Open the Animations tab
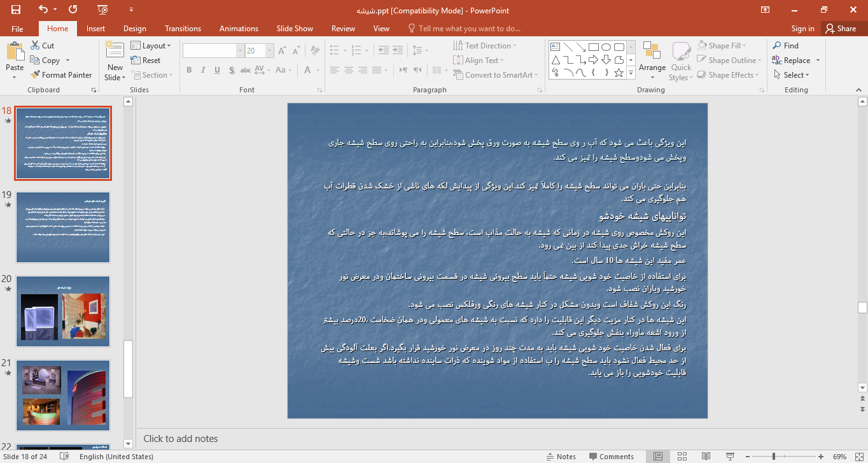Image resolution: width=868 pixels, height=463 pixels. coord(239,29)
